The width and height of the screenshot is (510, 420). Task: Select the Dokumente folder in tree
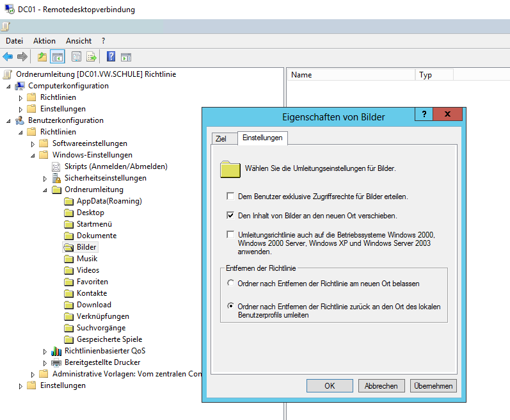[x=96, y=236]
